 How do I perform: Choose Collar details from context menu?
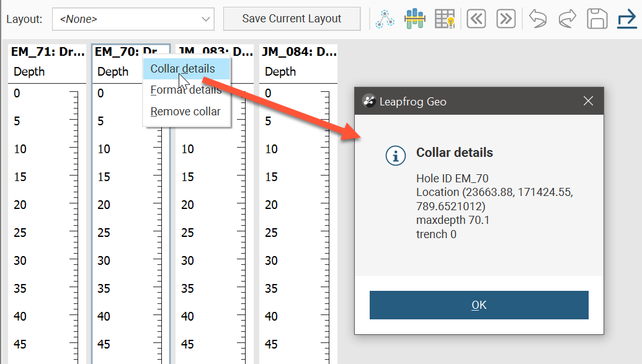(186, 69)
